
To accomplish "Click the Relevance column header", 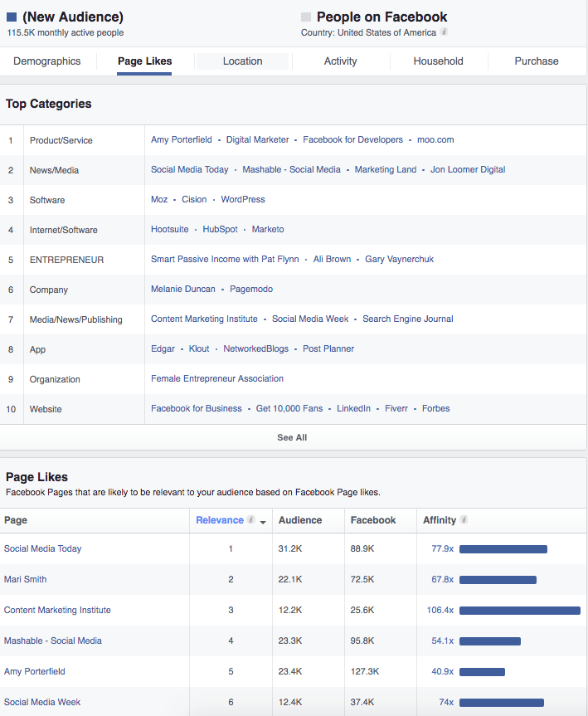I will click(220, 520).
